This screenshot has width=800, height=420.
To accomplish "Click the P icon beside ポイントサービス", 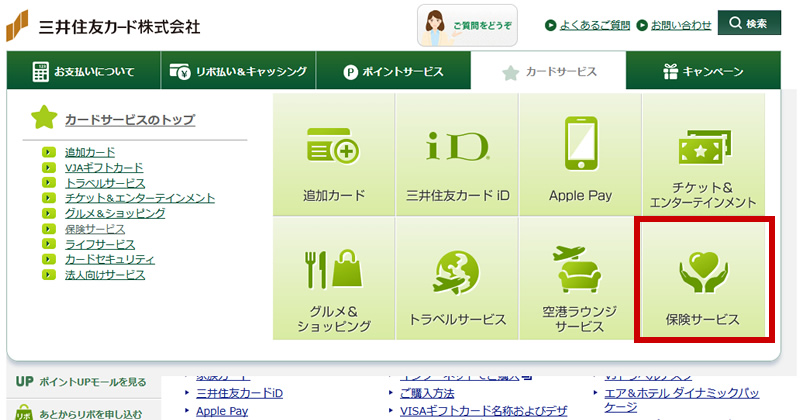I will (x=350, y=72).
